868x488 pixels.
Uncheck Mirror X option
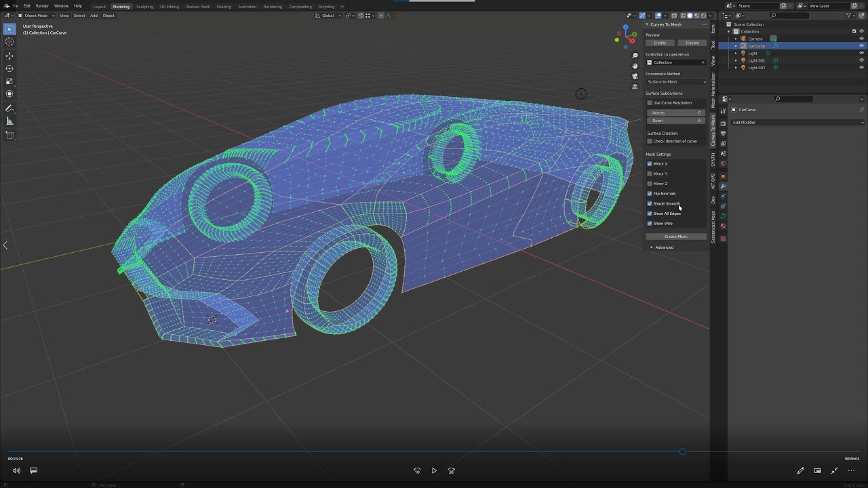(x=650, y=163)
